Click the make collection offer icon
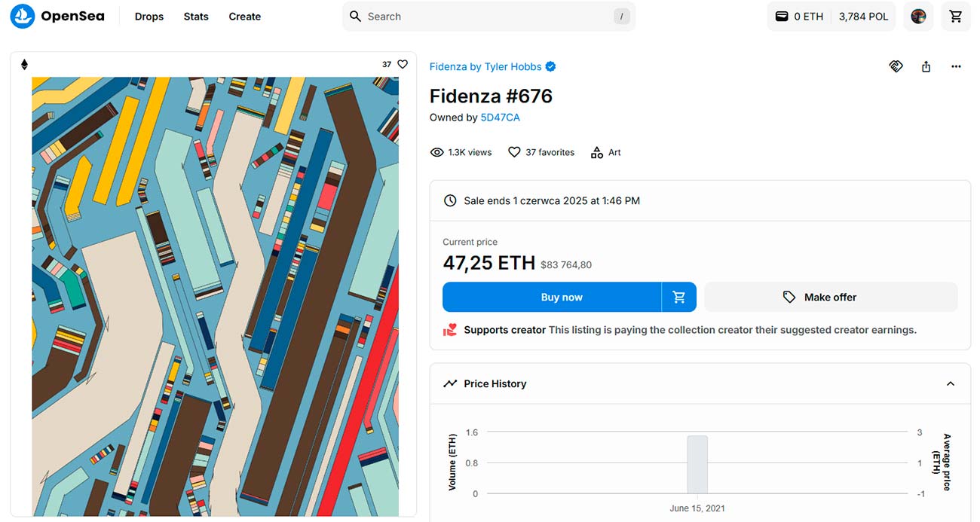The width and height of the screenshot is (980, 522). point(896,66)
